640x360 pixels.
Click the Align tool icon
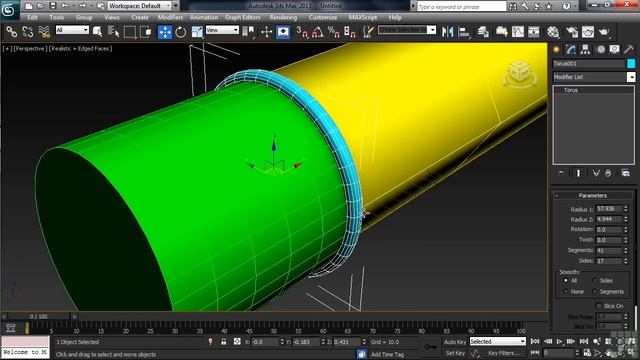464,32
